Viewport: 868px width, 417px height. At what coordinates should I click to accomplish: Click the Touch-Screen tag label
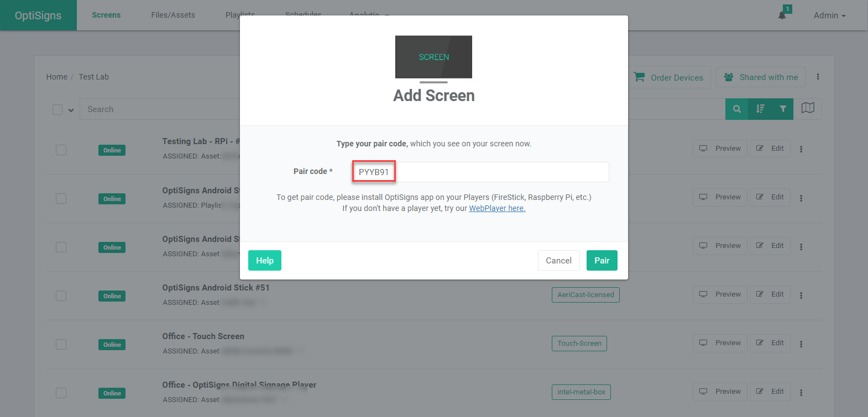pyautogui.click(x=579, y=344)
